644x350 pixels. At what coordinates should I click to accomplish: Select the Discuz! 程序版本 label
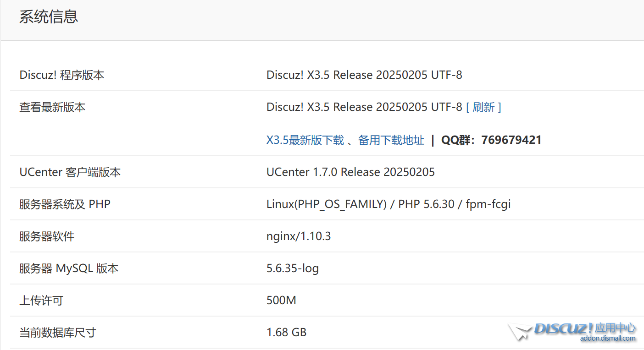pyautogui.click(x=62, y=75)
